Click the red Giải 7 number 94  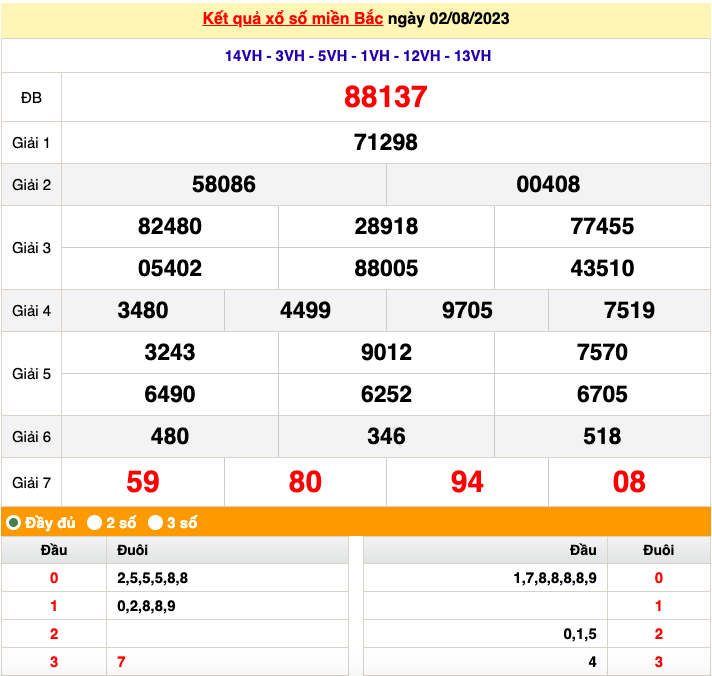pos(467,482)
